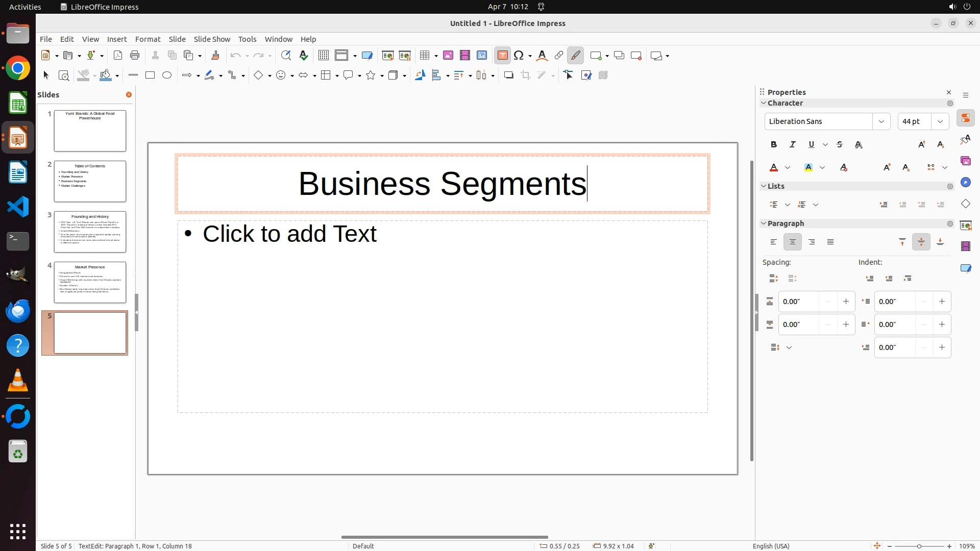Screen dimensions: 980x551
Task: Insert a Fontwork text icon
Action: pos(542,56)
